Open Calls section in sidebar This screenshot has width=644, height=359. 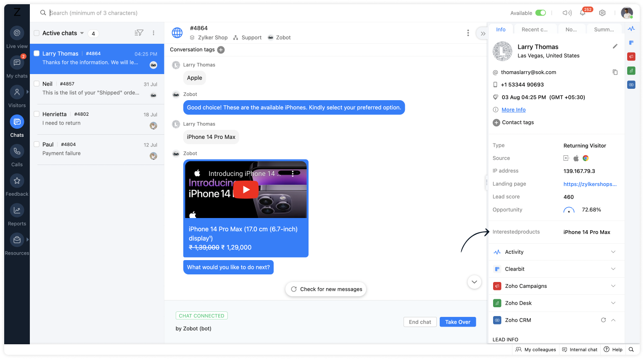point(17,156)
